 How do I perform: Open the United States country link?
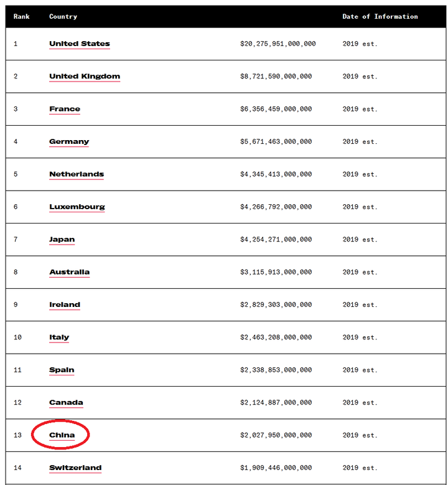(x=80, y=44)
